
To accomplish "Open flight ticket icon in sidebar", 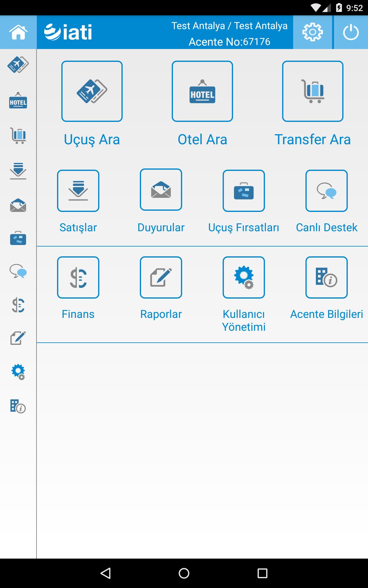I will [18, 64].
